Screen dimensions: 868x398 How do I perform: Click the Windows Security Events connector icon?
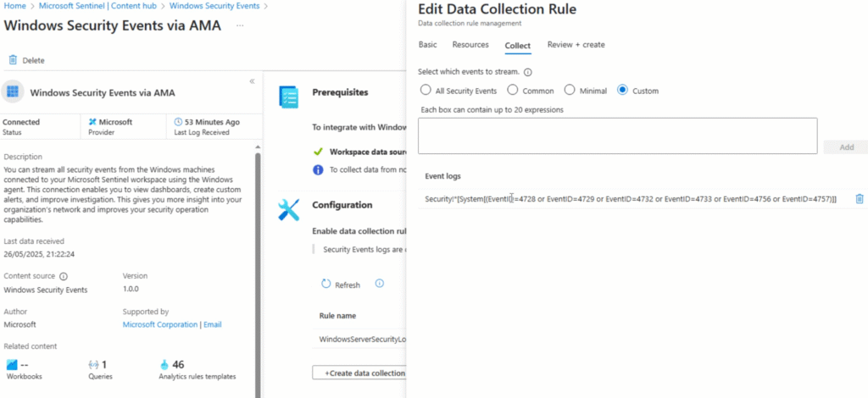[x=13, y=91]
